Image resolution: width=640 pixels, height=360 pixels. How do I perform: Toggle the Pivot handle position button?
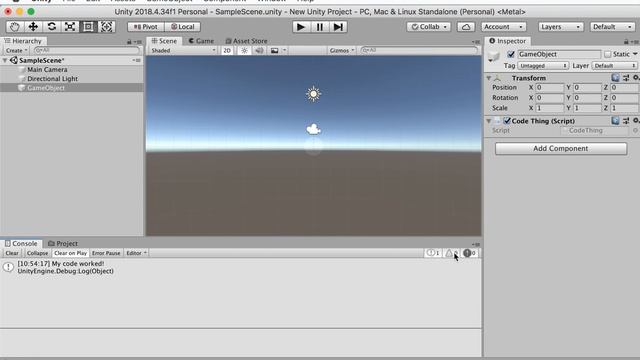pyautogui.click(x=146, y=27)
